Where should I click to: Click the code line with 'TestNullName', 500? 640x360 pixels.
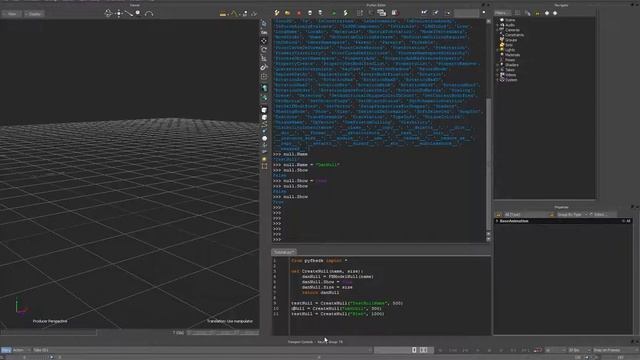pyautogui.click(x=347, y=303)
